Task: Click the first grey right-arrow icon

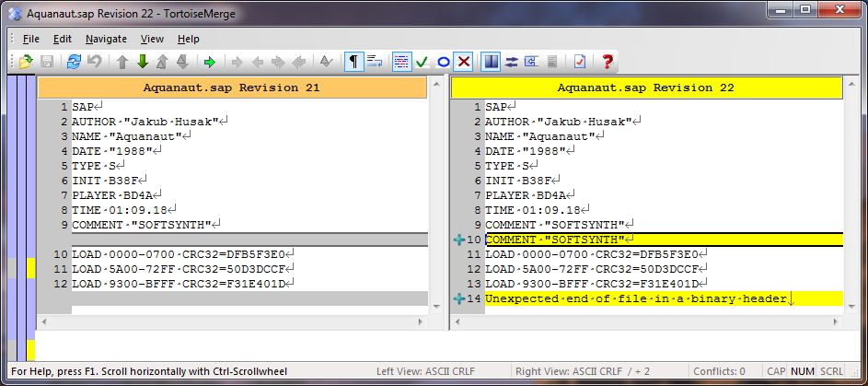Action: (x=237, y=62)
